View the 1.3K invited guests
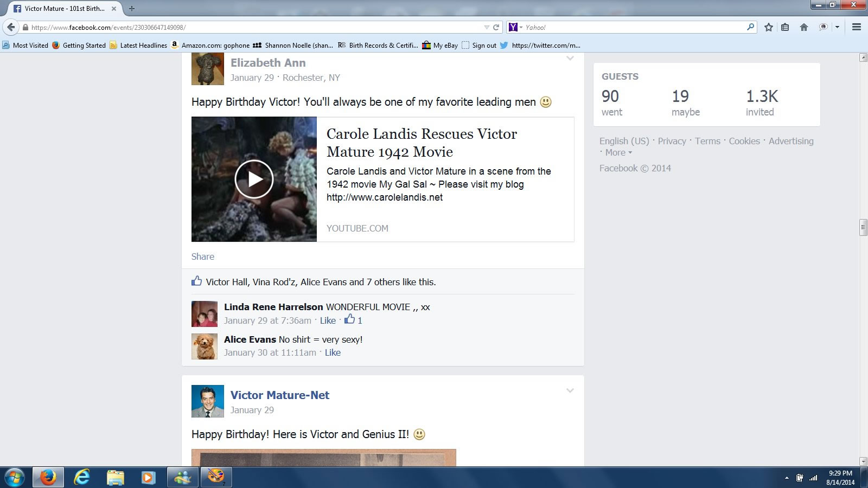868x488 pixels. click(x=762, y=102)
